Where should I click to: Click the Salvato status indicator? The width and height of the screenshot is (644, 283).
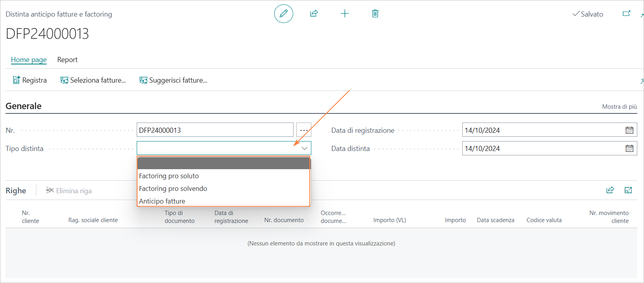[x=588, y=14]
